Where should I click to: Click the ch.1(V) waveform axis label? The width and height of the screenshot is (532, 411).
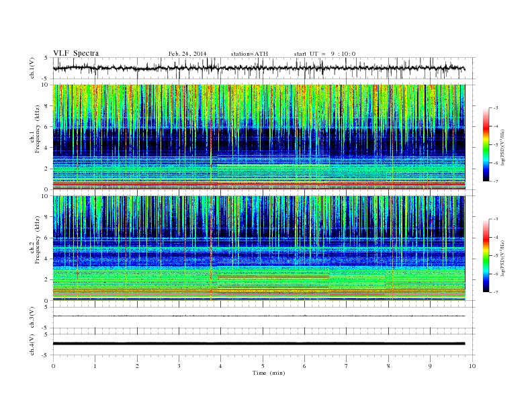pos(32,68)
